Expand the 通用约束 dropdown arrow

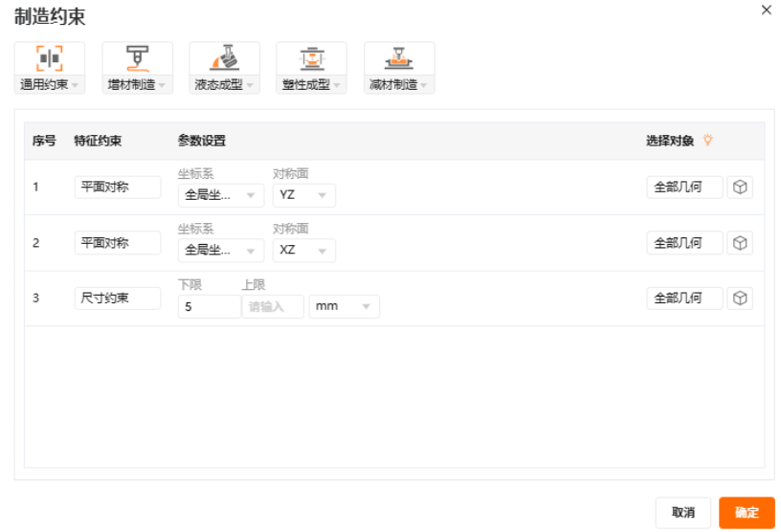click(75, 86)
